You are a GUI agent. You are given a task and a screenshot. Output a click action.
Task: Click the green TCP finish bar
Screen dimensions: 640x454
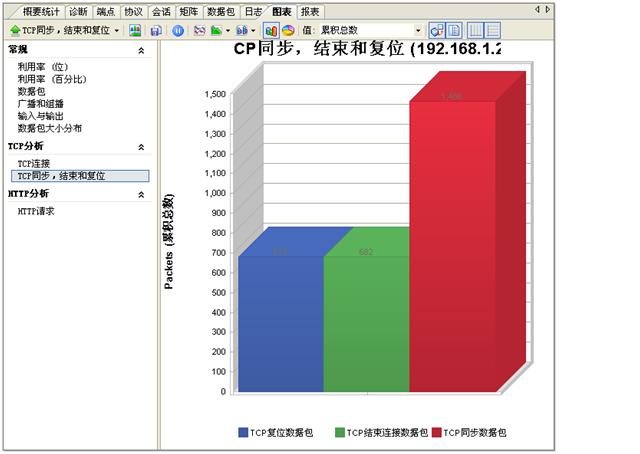pyautogui.click(x=367, y=324)
